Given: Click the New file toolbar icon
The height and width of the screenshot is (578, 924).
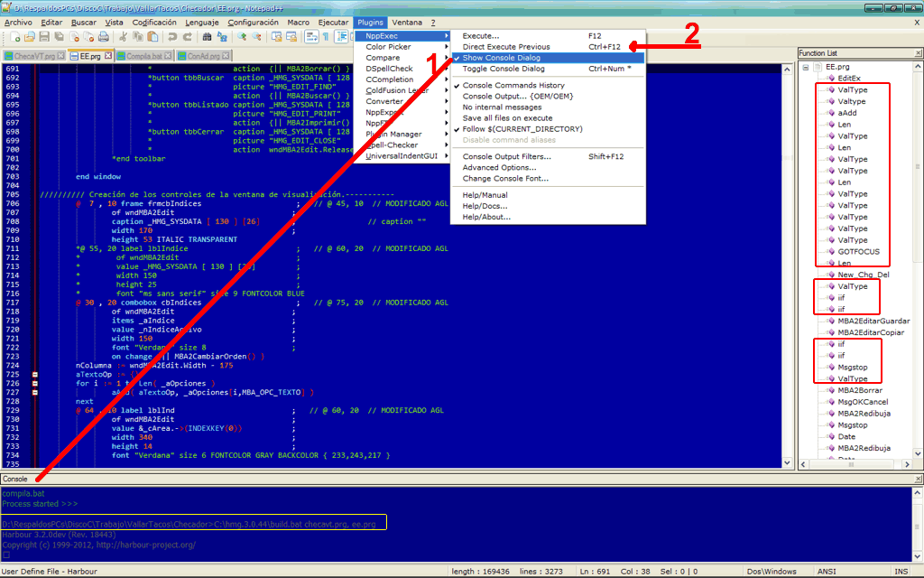Looking at the screenshot, I should tap(15, 37).
